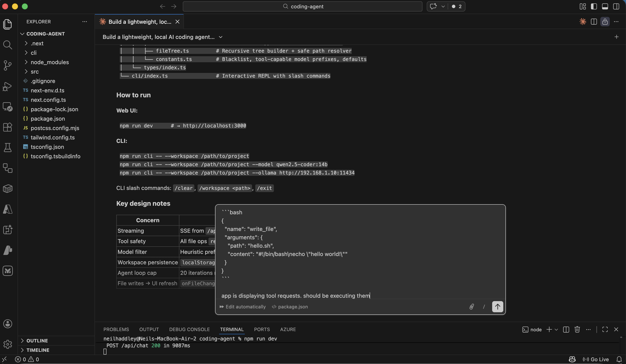The height and width of the screenshot is (364, 626).
Task: Switch to the PORTS tab
Action: (262, 329)
